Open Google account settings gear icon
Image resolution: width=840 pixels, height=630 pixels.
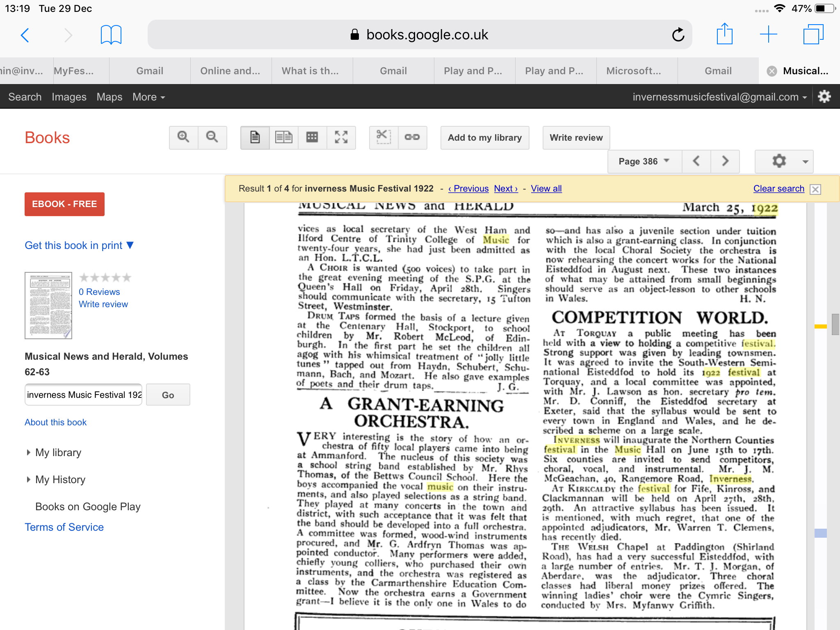(x=824, y=97)
